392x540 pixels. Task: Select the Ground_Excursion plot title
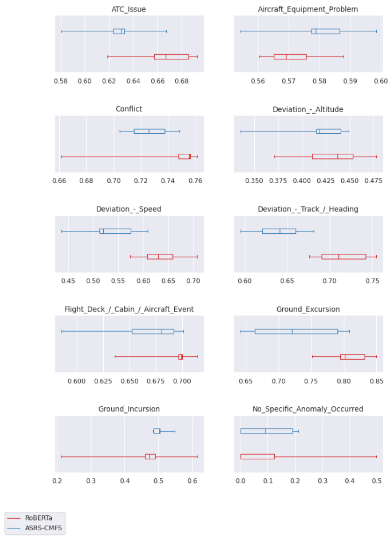tap(308, 309)
